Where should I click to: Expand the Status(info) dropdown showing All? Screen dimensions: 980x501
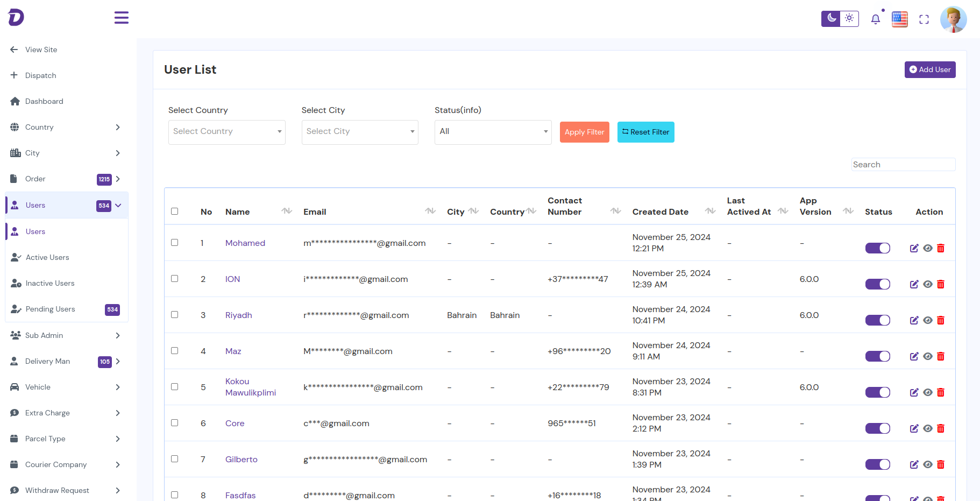(493, 132)
